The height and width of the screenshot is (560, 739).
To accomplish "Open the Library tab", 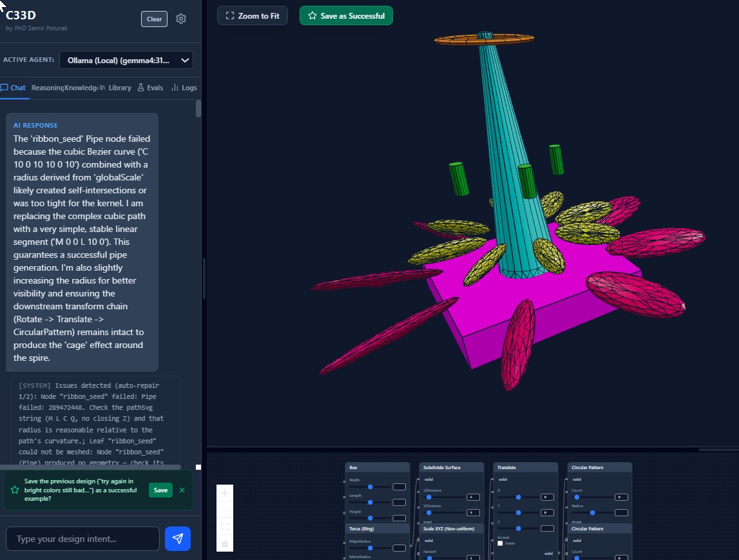I will 115,88.
